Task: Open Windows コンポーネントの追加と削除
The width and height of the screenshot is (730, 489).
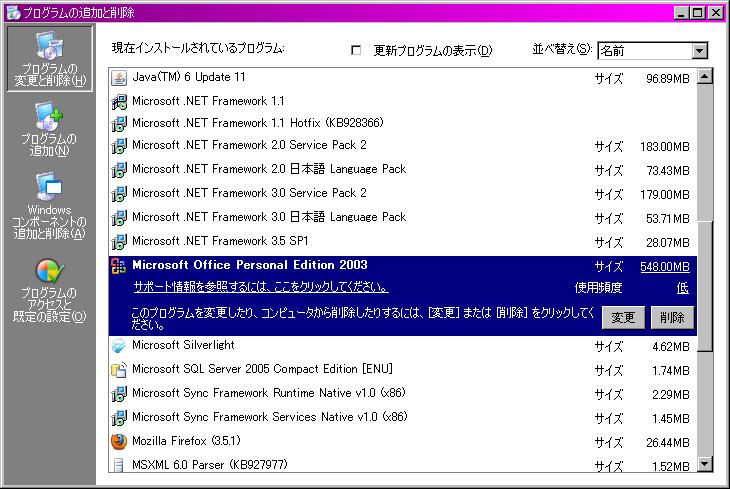Action: point(49,206)
